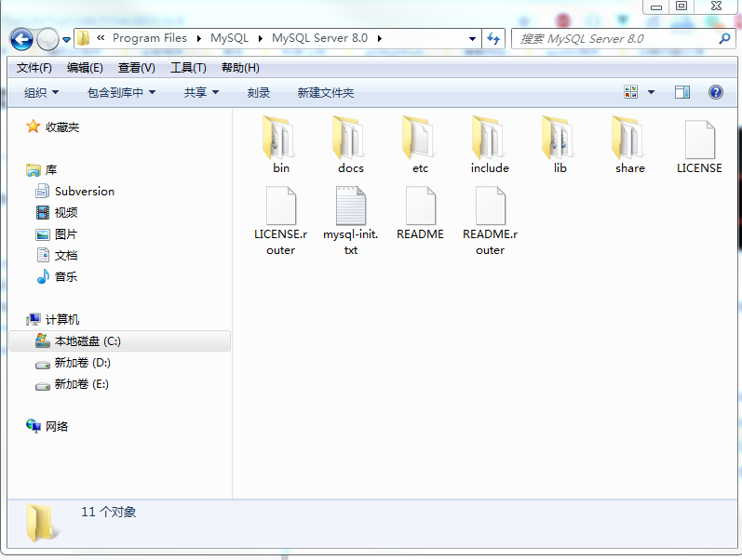
Task: Expand the arrow after MySQL breadcrumb
Action: [x=261, y=39]
